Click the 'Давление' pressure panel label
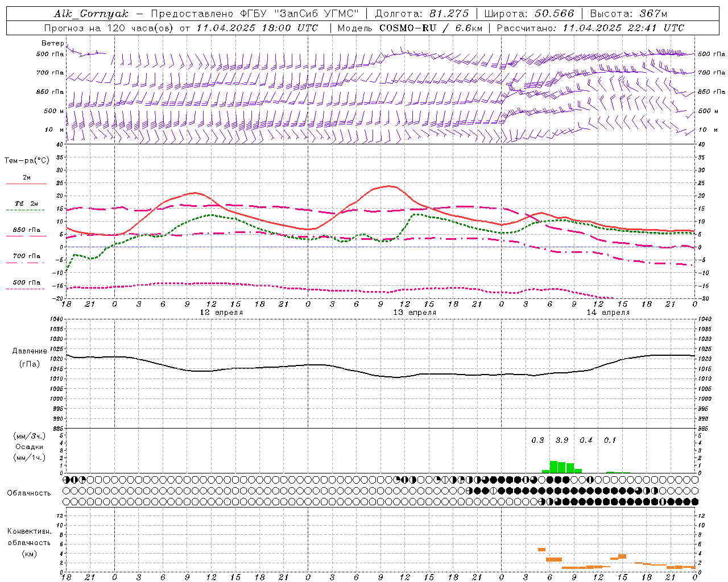 coord(30,351)
